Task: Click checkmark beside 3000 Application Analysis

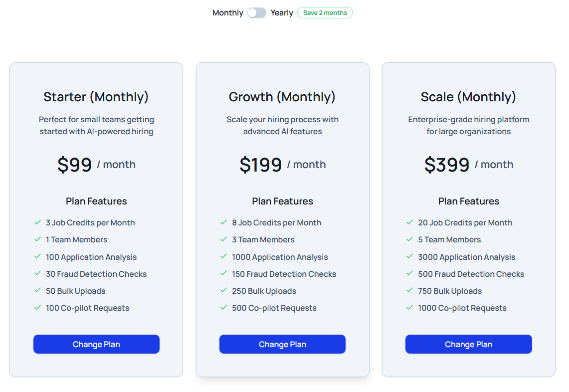Action: [x=409, y=257]
